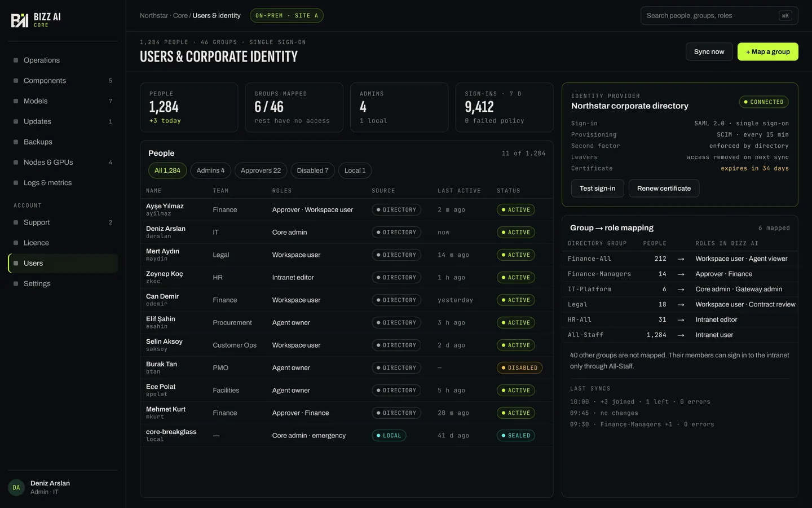Select the All 1,284 filter
Screen dimensions: 812x508
click(x=167, y=170)
